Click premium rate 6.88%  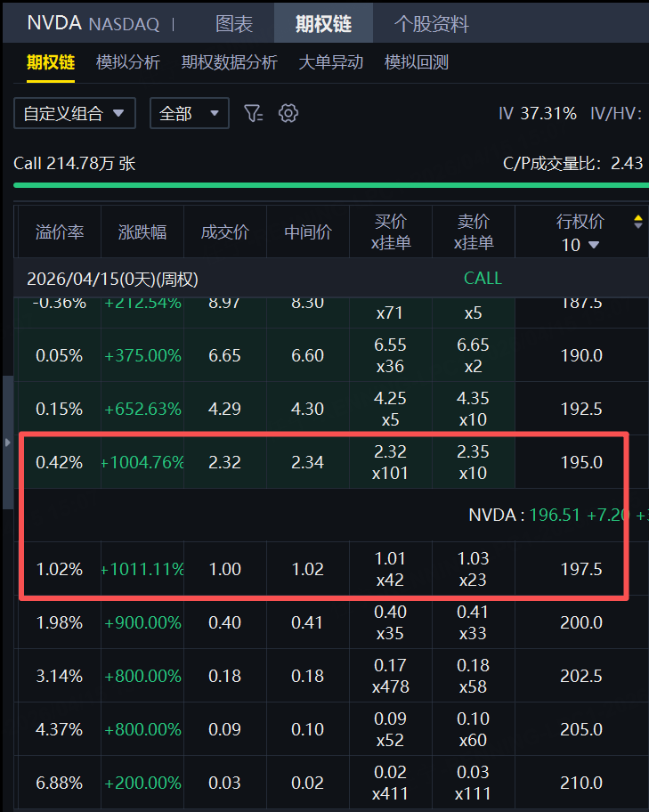[x=59, y=783]
